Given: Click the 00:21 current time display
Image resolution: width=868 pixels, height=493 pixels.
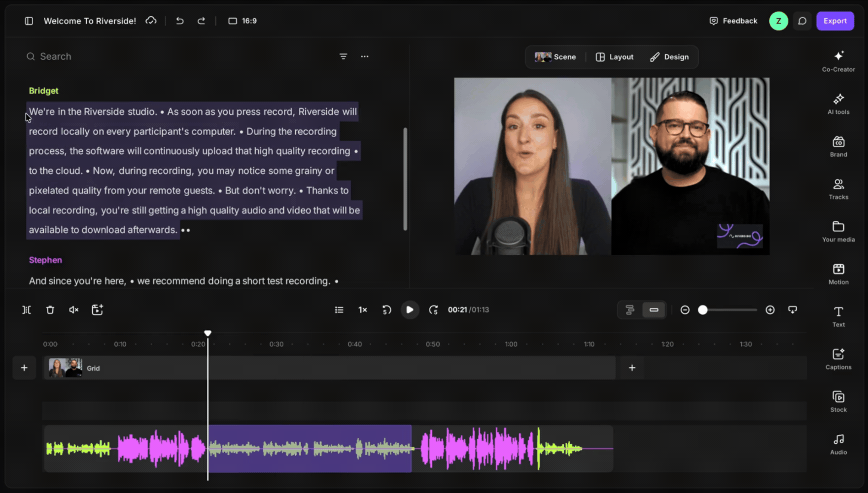Looking at the screenshot, I should coord(457,310).
